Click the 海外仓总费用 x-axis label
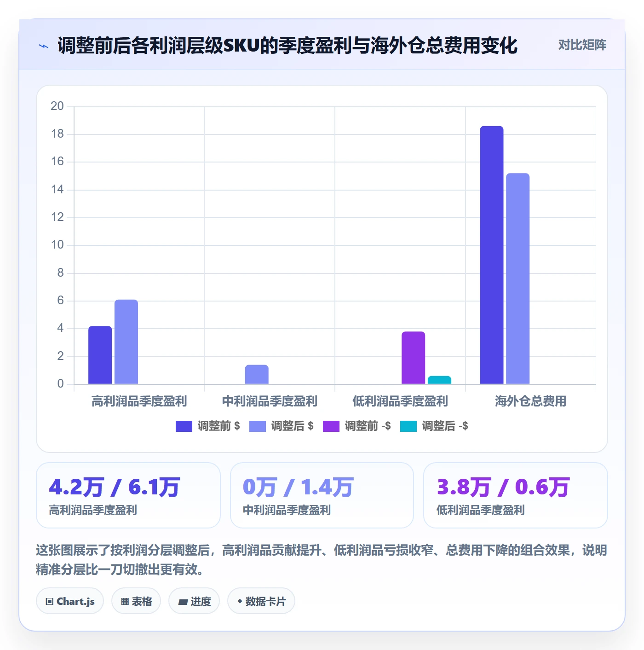This screenshot has width=644, height=650. point(530,401)
